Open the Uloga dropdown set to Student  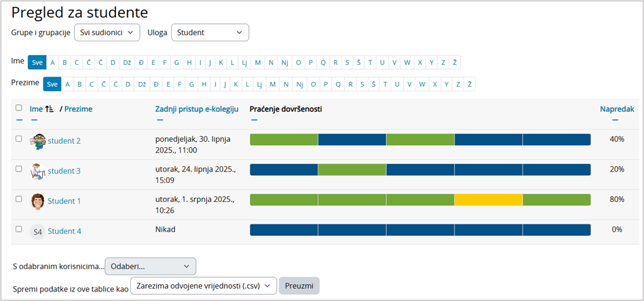(210, 33)
